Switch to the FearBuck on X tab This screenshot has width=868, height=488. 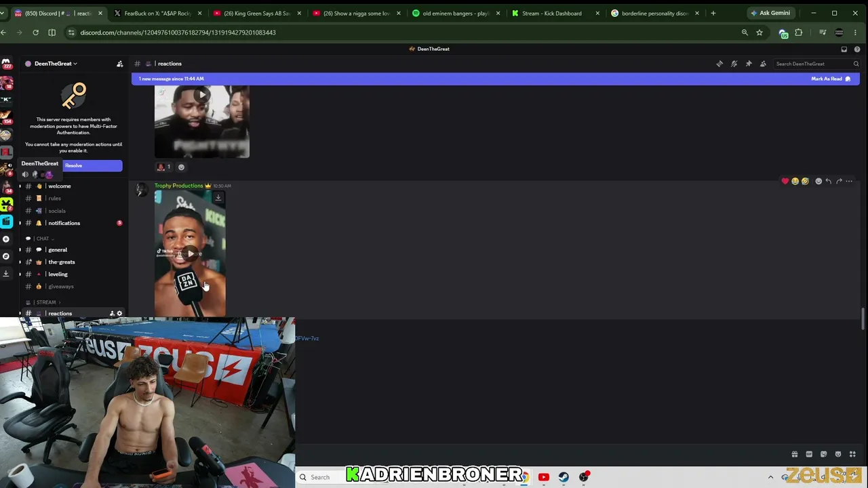[x=159, y=14]
